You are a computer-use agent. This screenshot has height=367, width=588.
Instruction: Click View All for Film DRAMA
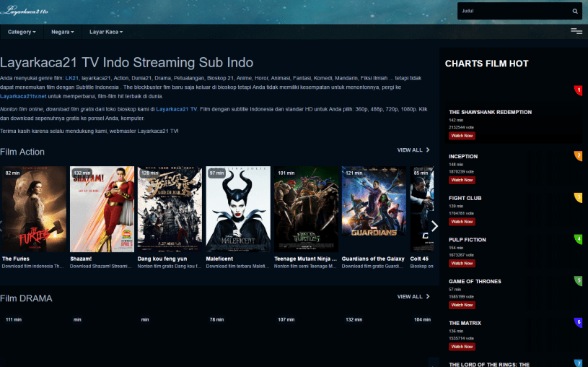pyautogui.click(x=413, y=297)
